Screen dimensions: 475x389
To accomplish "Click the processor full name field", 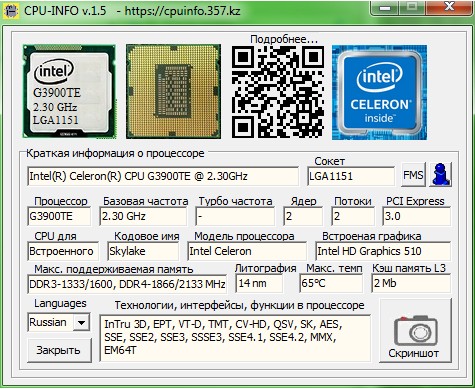I will (x=163, y=176).
